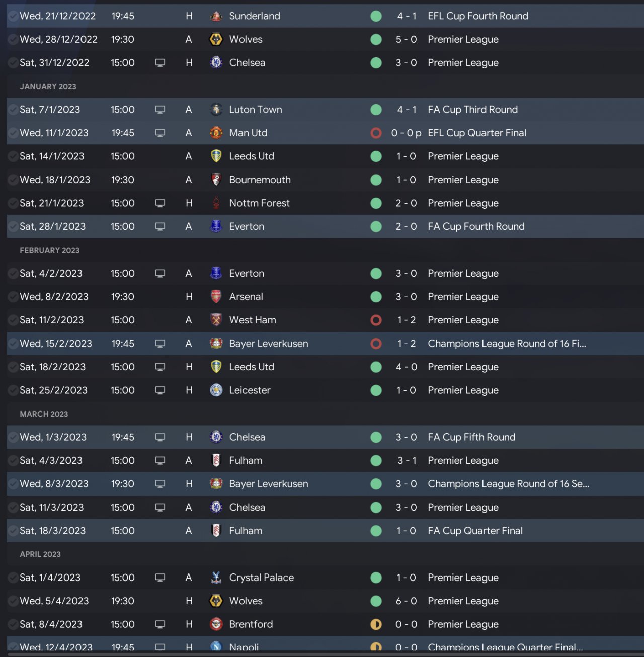
Task: Click FA Cup Quarter Final competition link
Action: coord(475,531)
